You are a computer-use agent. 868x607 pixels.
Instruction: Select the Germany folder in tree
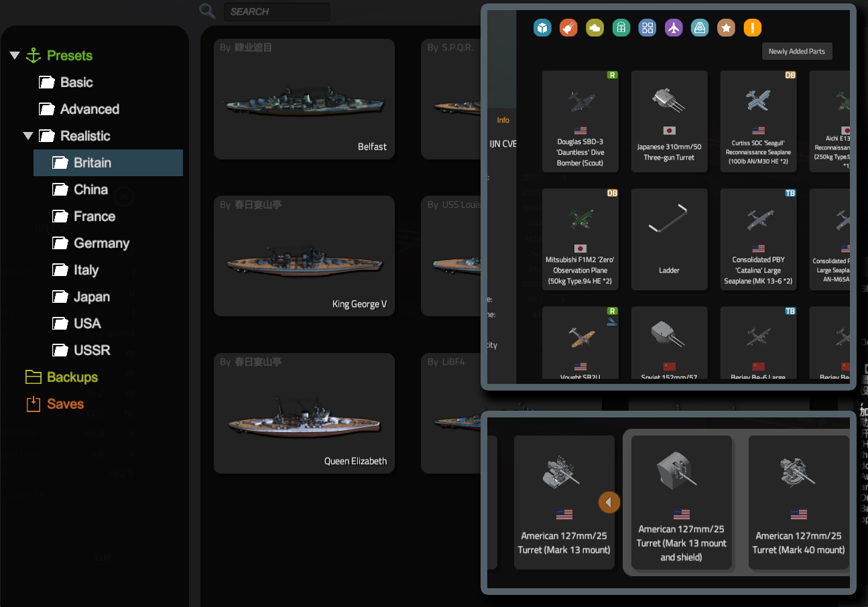coord(101,243)
